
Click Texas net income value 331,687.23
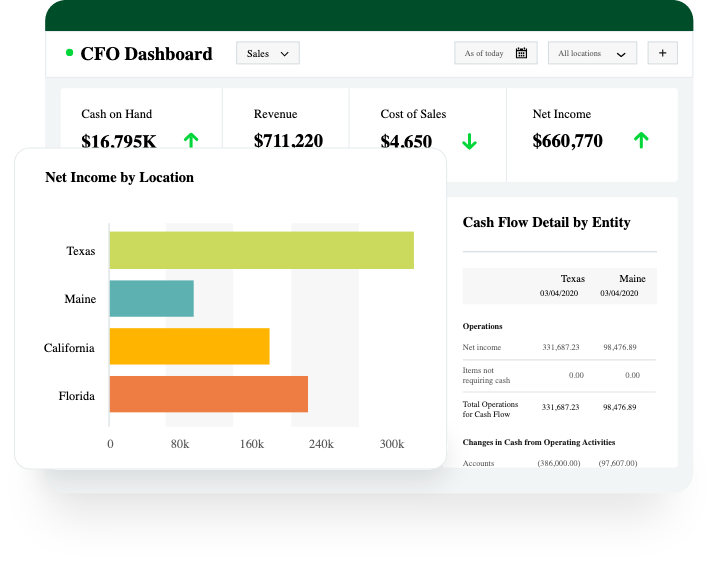tap(561, 347)
